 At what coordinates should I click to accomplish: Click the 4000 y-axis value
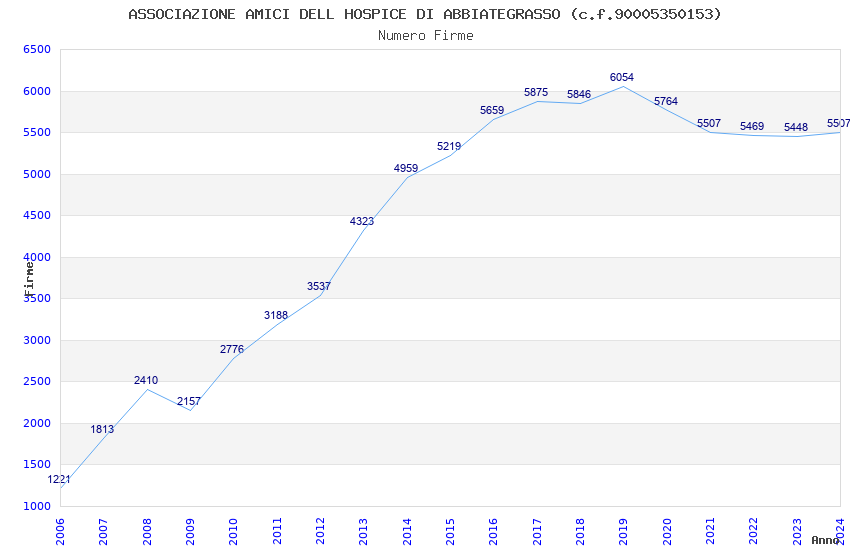pyautogui.click(x=37, y=257)
